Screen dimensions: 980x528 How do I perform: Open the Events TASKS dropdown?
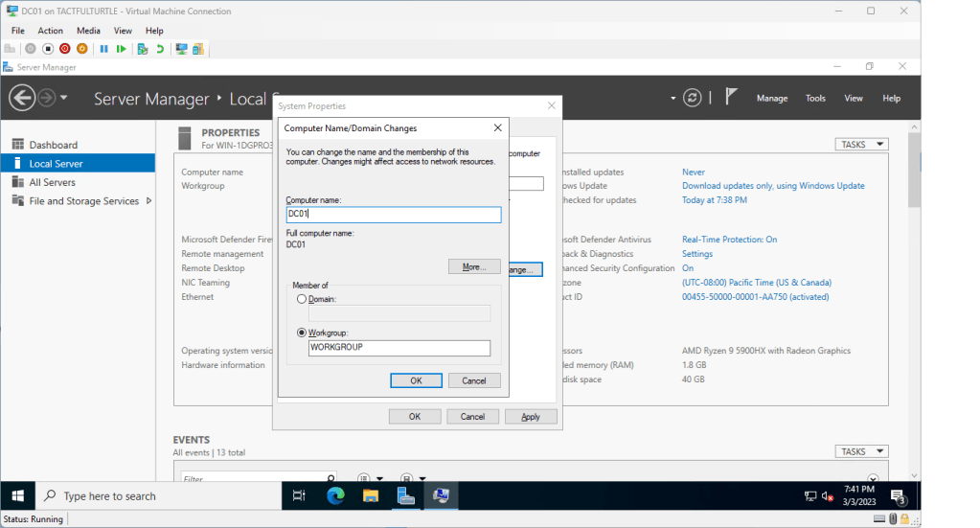tap(861, 451)
